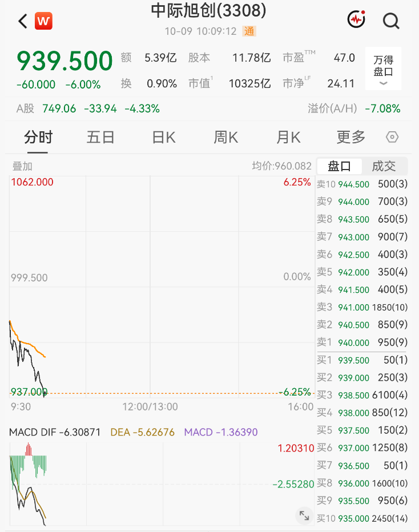The image size is (419, 532).
Task: Open the A股 749.06 quote row
Action: point(88,108)
